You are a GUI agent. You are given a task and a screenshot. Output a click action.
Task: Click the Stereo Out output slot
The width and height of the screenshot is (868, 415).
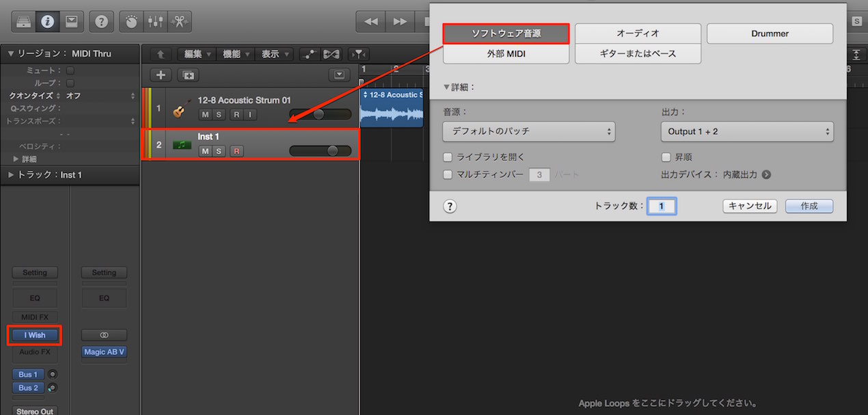pyautogui.click(x=35, y=411)
